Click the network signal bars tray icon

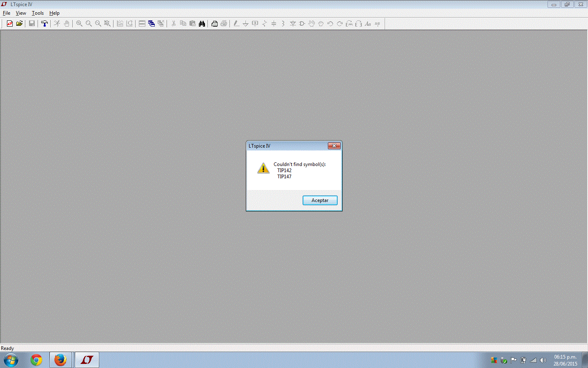pyautogui.click(x=533, y=360)
